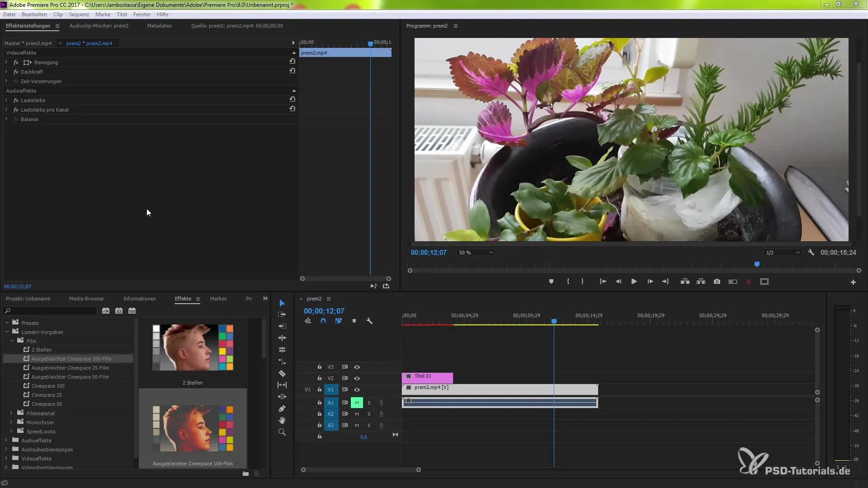Select the Pen tool
The width and height of the screenshot is (868, 488).
click(x=282, y=408)
